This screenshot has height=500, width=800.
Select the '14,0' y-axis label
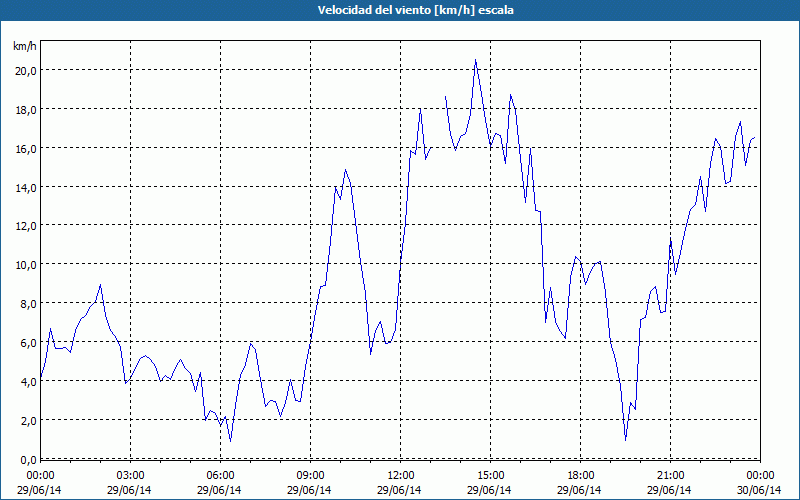(25, 187)
